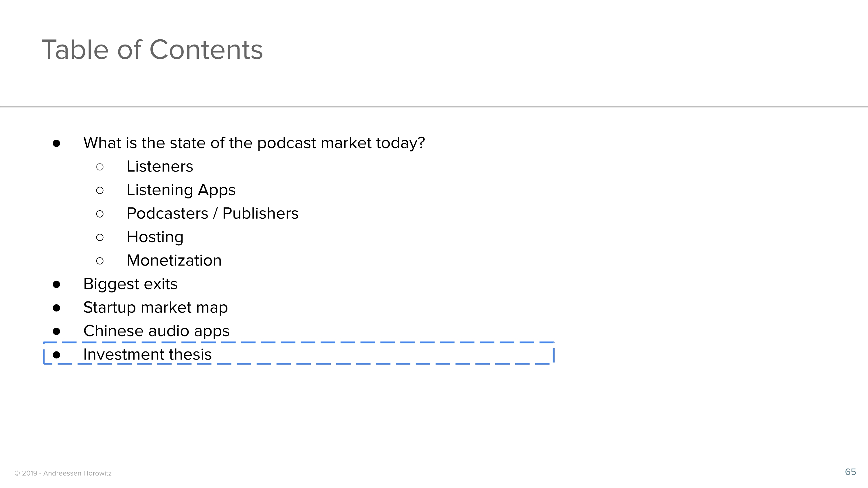The height and width of the screenshot is (488, 868).
Task: Click the hollow bullet beside Listeners
Action: (100, 167)
